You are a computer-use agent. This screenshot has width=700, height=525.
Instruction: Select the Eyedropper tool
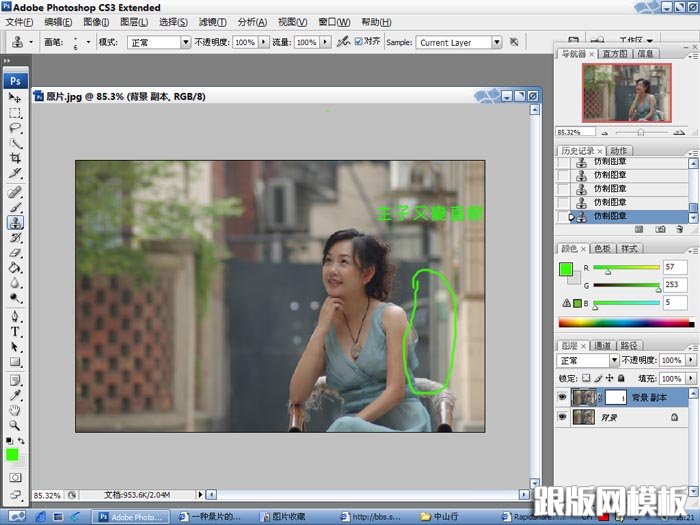[15, 394]
